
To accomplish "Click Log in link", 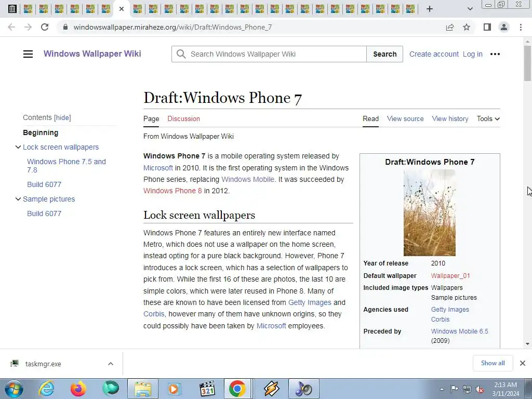I will coord(473,54).
